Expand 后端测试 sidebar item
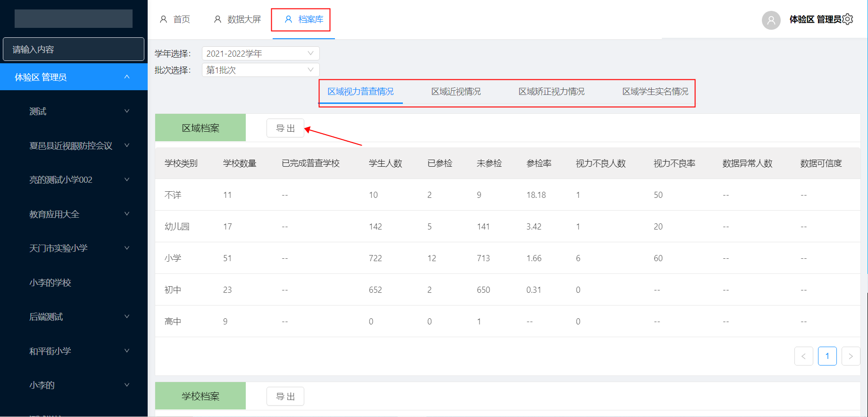Screen dimensions: 868x417 tap(74, 317)
